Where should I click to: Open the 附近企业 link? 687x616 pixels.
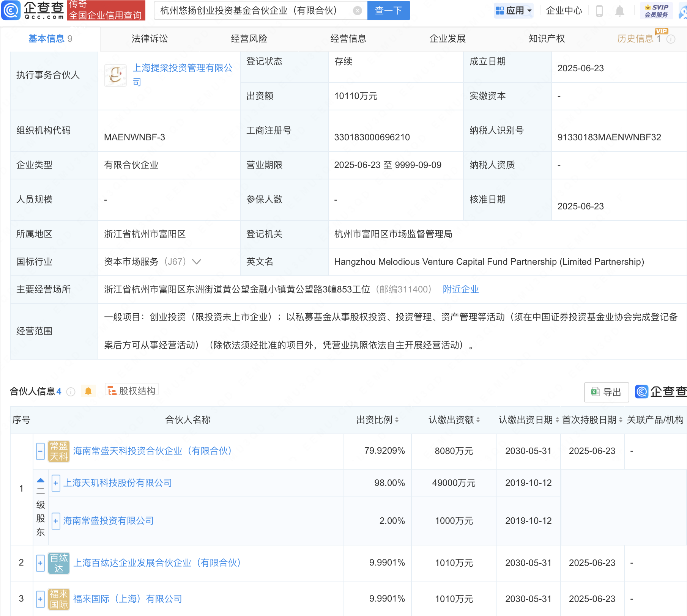[461, 289]
